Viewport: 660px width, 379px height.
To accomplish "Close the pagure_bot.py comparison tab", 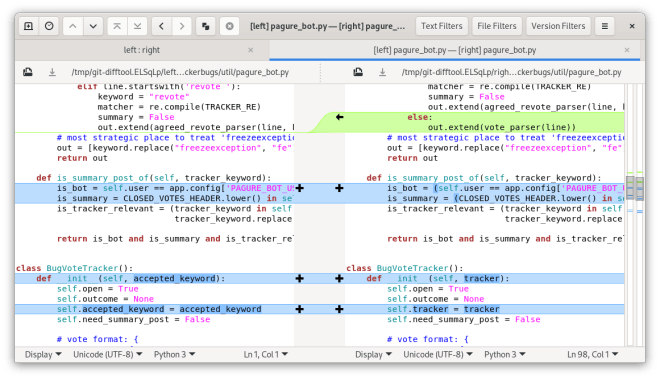I will click(627, 50).
